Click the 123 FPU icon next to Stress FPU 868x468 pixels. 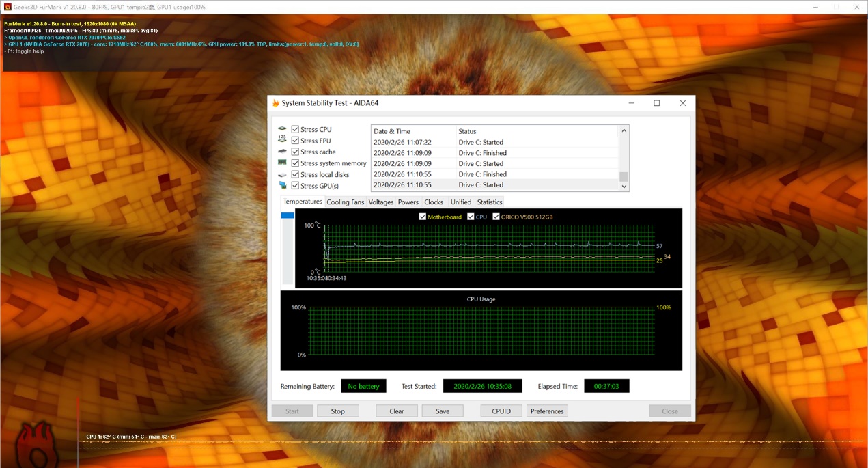(x=283, y=140)
